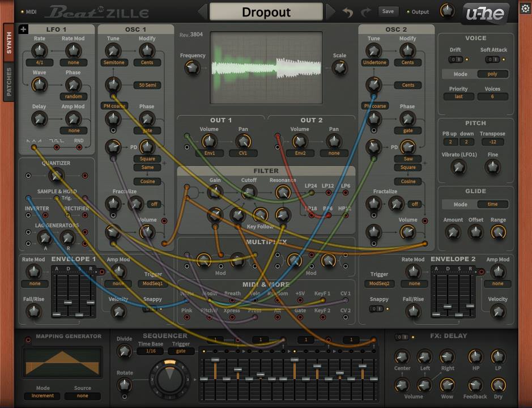The height and width of the screenshot is (408, 532).
Task: Toggle the FX Delay on/off switch
Action: 402,337
